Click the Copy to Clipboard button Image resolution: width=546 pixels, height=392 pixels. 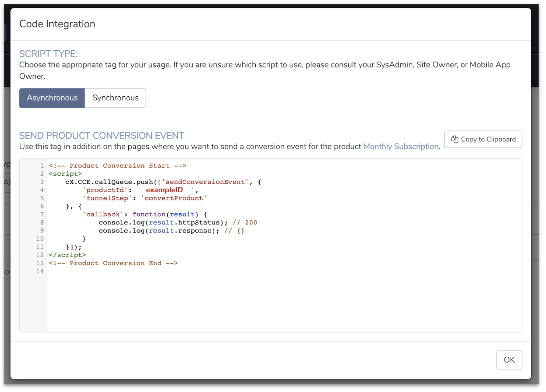[x=483, y=140]
